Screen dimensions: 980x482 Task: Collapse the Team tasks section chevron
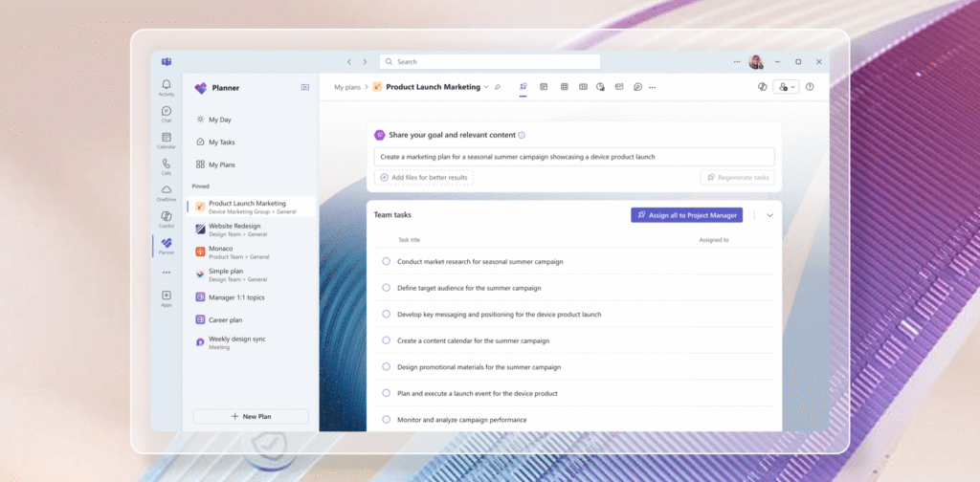pyautogui.click(x=770, y=215)
